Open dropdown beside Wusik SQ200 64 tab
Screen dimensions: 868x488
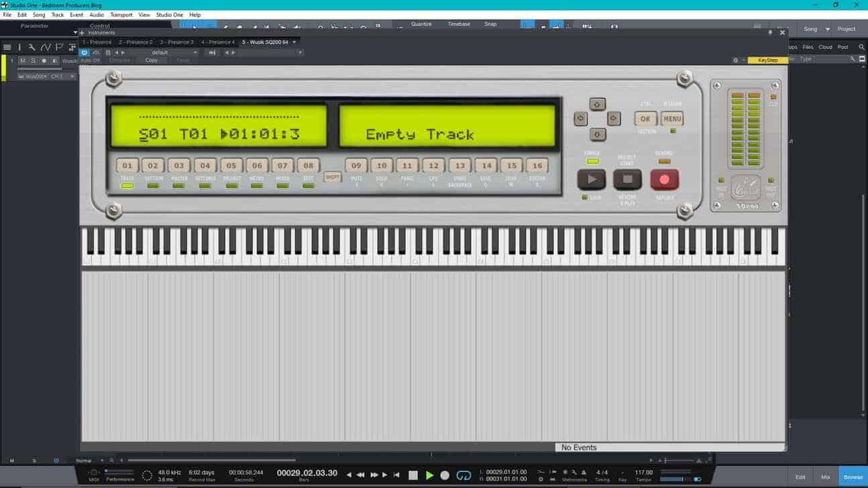coord(294,42)
